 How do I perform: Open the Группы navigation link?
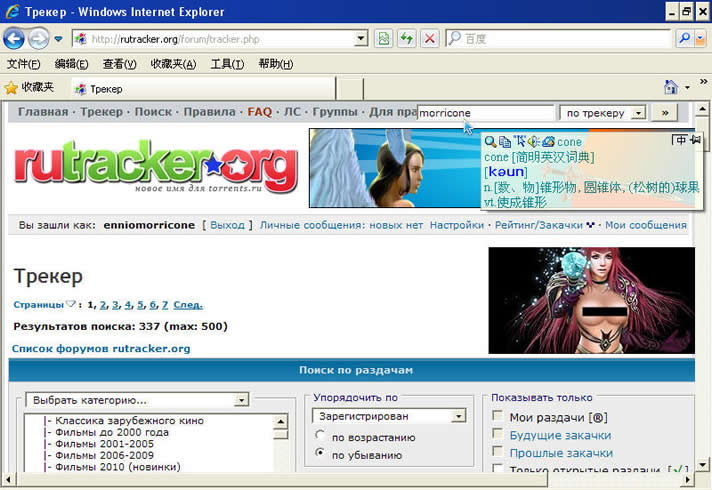point(335,112)
